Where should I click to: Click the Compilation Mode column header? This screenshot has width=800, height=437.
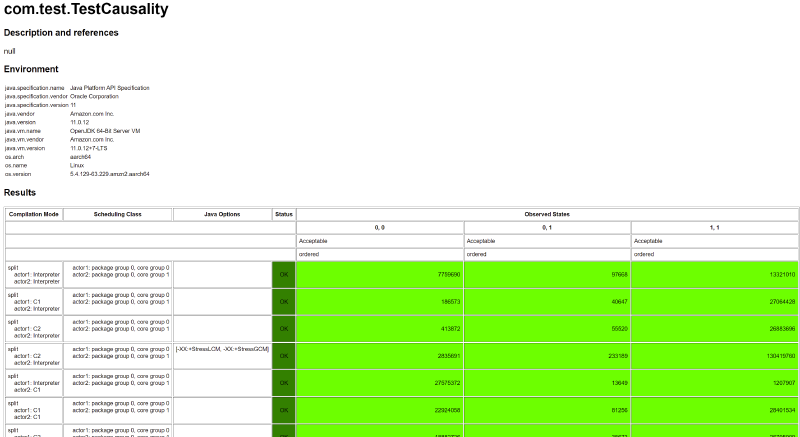click(x=34, y=214)
